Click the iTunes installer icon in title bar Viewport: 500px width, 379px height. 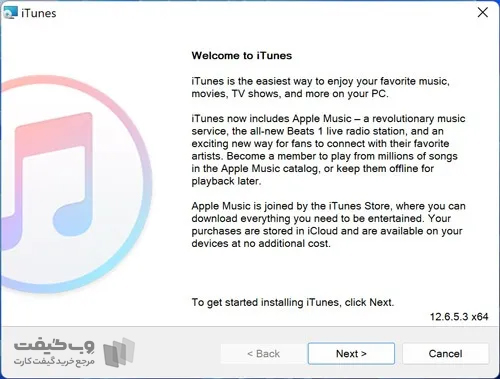coord(10,13)
